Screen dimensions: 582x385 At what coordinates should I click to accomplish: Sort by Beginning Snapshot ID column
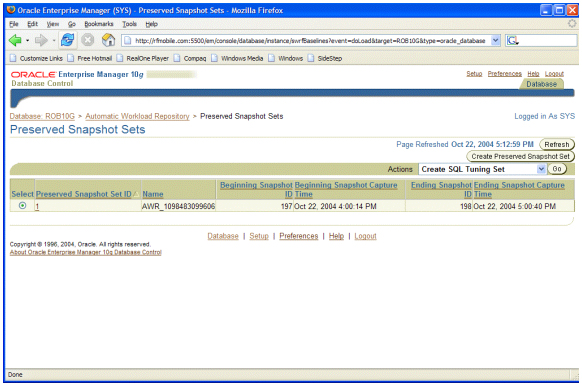256,189
